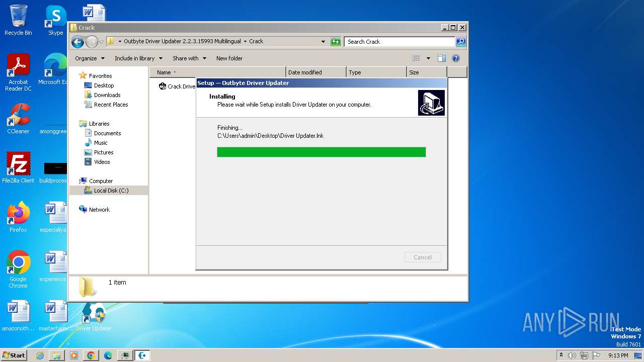Select the Crack Driver file item
644x362 pixels.
[177, 86]
